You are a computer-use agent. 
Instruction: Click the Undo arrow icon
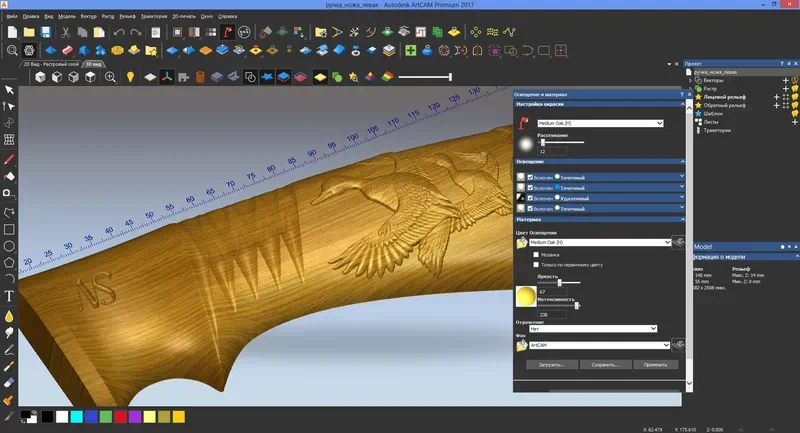coord(119,32)
